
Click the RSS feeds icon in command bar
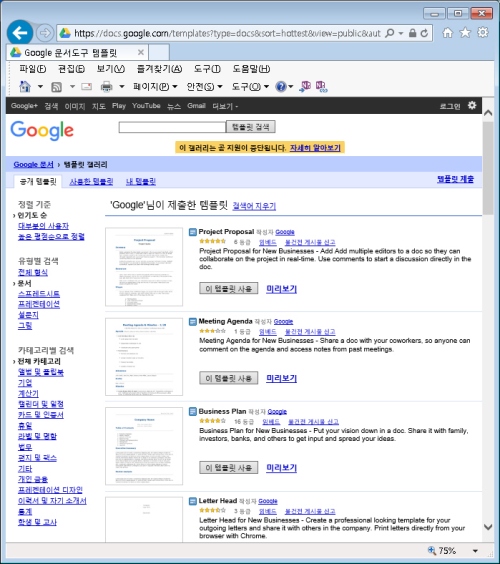[x=56, y=87]
